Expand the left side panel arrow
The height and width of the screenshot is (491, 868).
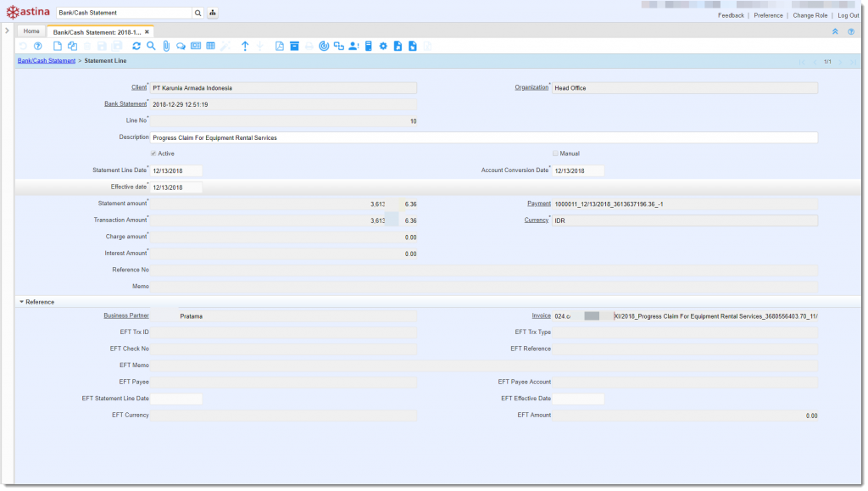point(7,31)
